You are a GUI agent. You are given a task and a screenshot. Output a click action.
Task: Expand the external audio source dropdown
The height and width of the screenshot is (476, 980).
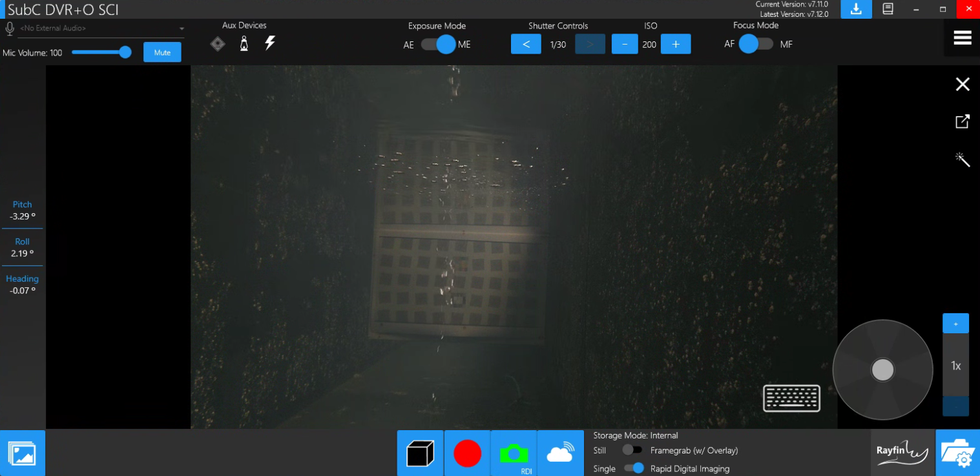182,29
